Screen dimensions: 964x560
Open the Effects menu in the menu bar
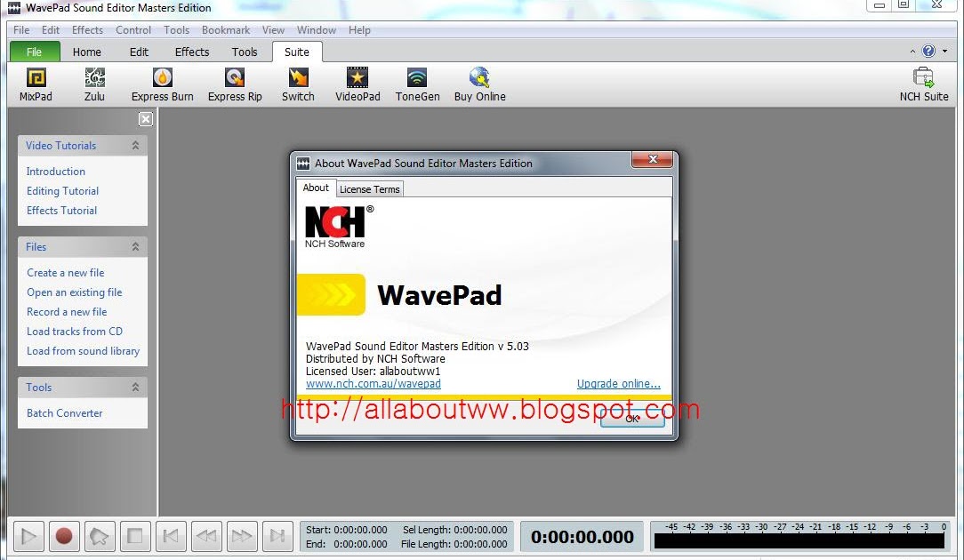coord(87,30)
